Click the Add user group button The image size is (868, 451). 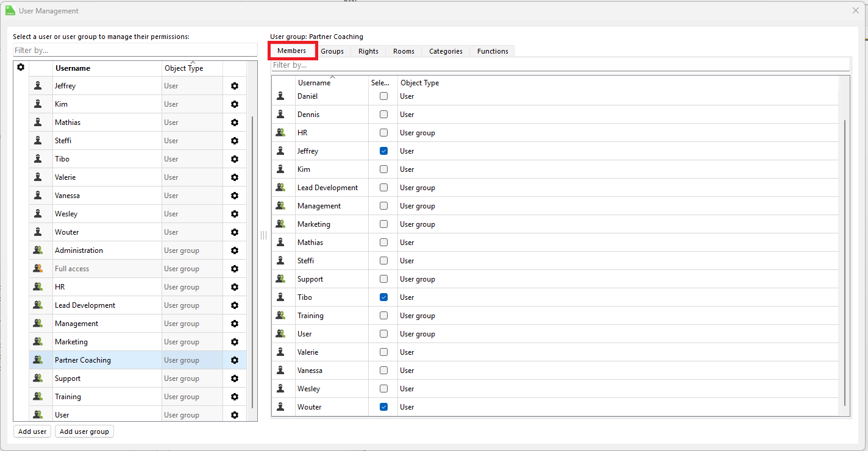click(84, 431)
